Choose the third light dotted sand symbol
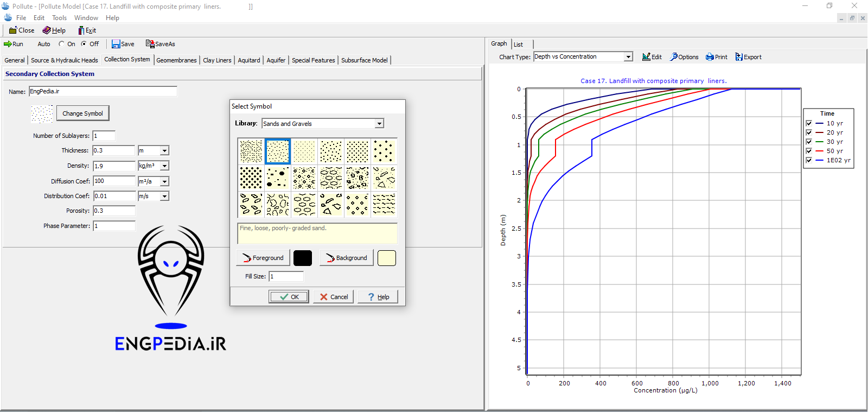868x412 pixels. pyautogui.click(x=304, y=151)
